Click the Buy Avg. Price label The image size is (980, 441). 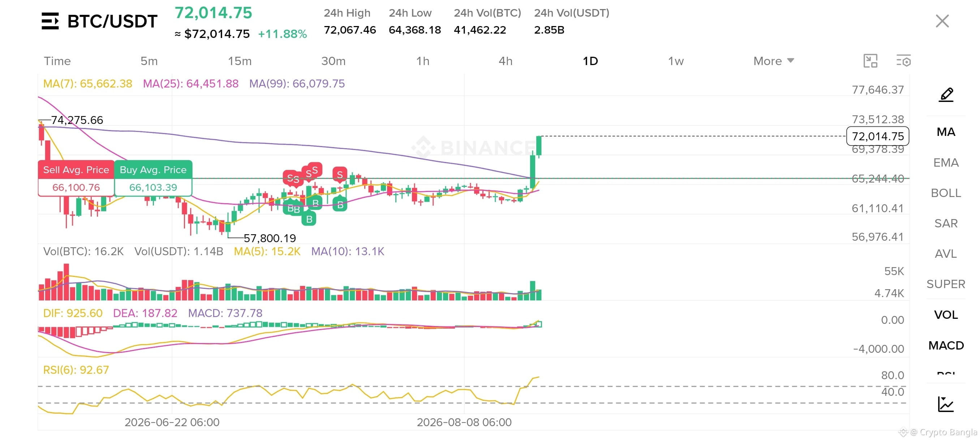(x=153, y=170)
